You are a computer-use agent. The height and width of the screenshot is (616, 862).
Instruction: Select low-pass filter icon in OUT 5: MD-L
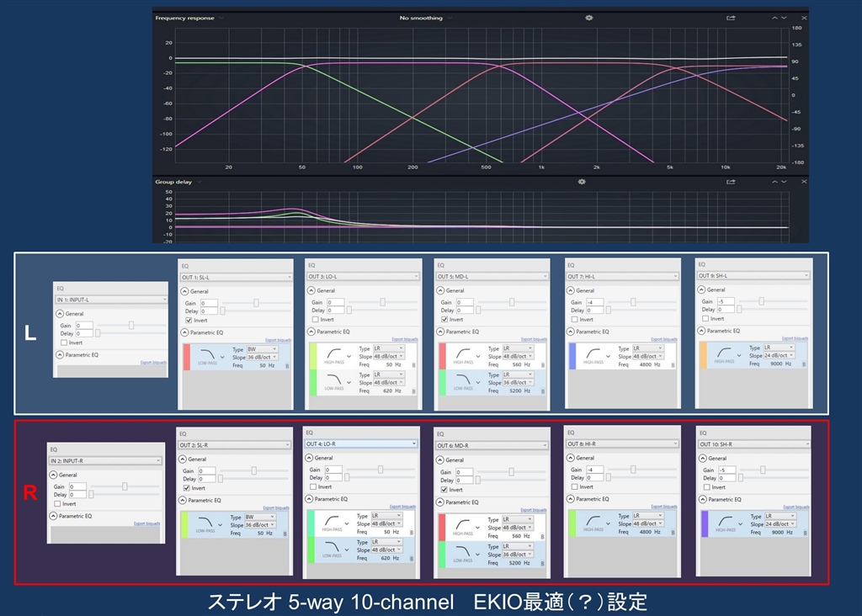[464, 380]
